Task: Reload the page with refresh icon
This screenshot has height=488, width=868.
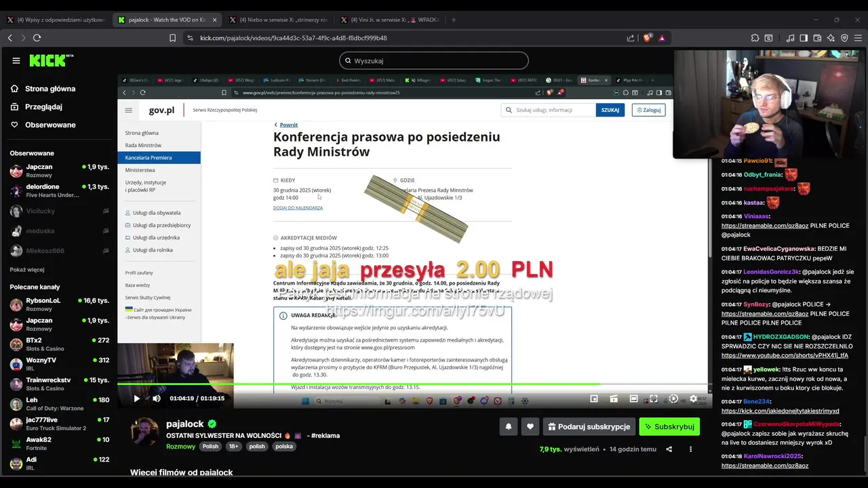Action: click(x=37, y=38)
